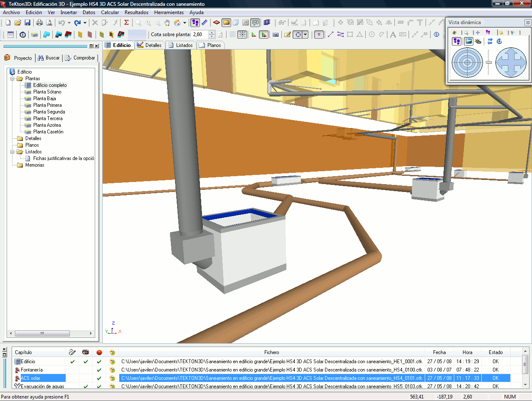Click the eyeglasses view icon
The image size is (532, 401).
point(282,23)
